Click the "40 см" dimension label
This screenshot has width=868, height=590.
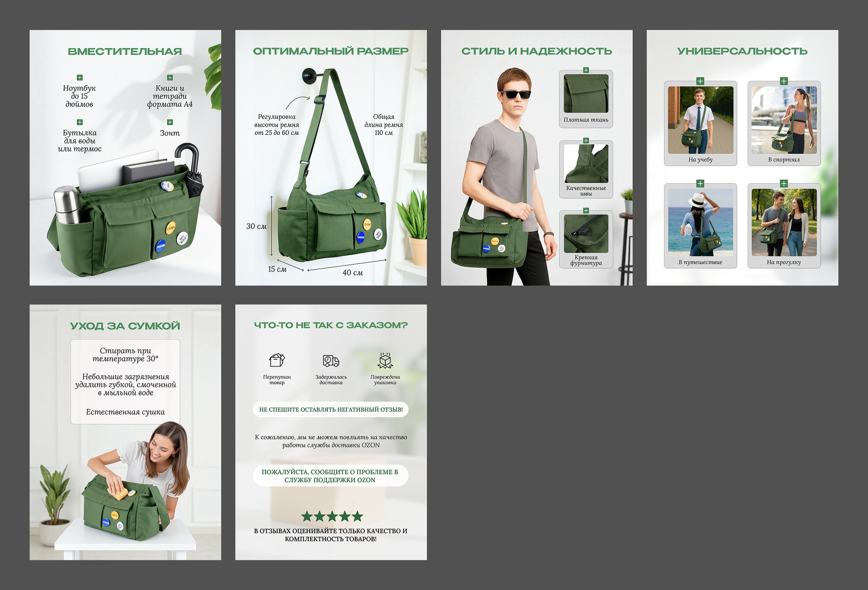tap(353, 273)
